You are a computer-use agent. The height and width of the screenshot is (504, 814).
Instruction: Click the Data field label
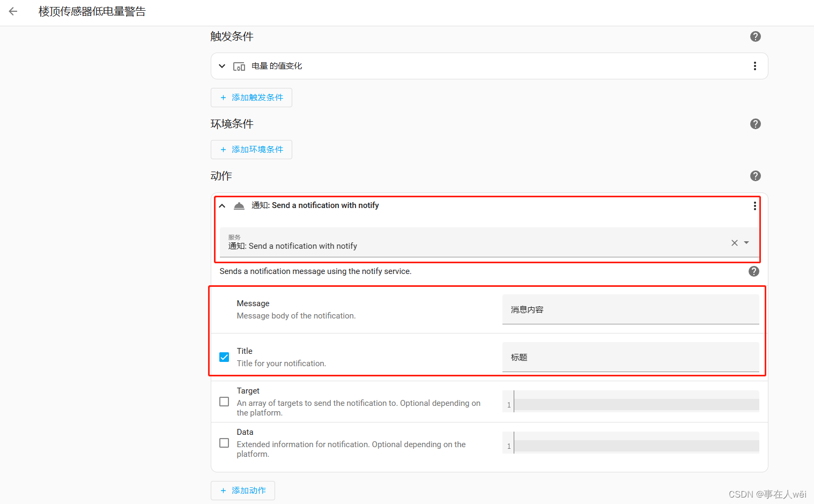[x=245, y=432]
